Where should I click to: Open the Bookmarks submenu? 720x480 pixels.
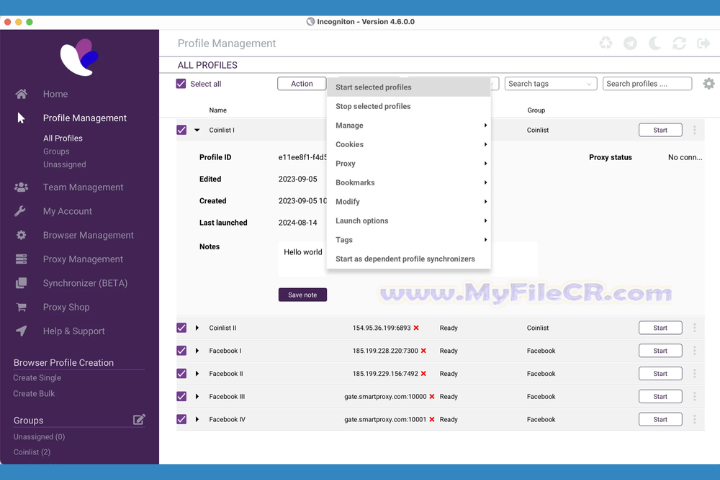point(409,182)
